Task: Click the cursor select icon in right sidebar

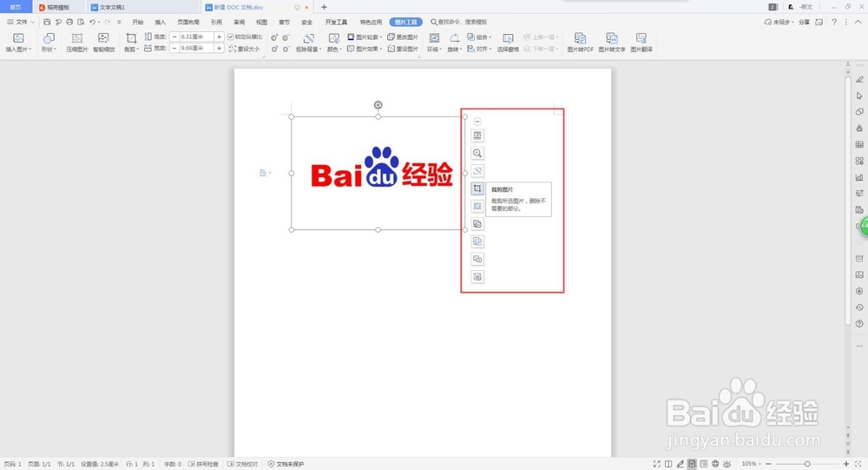Action: coord(859,96)
